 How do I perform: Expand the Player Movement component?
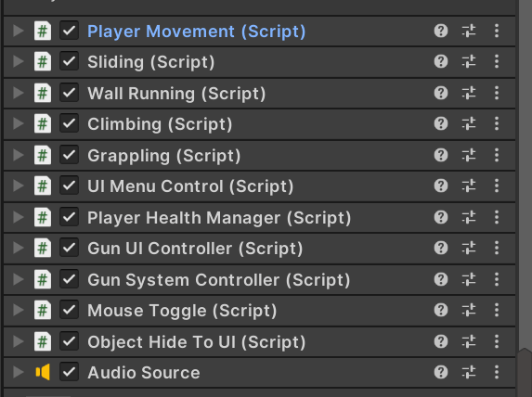pos(18,31)
